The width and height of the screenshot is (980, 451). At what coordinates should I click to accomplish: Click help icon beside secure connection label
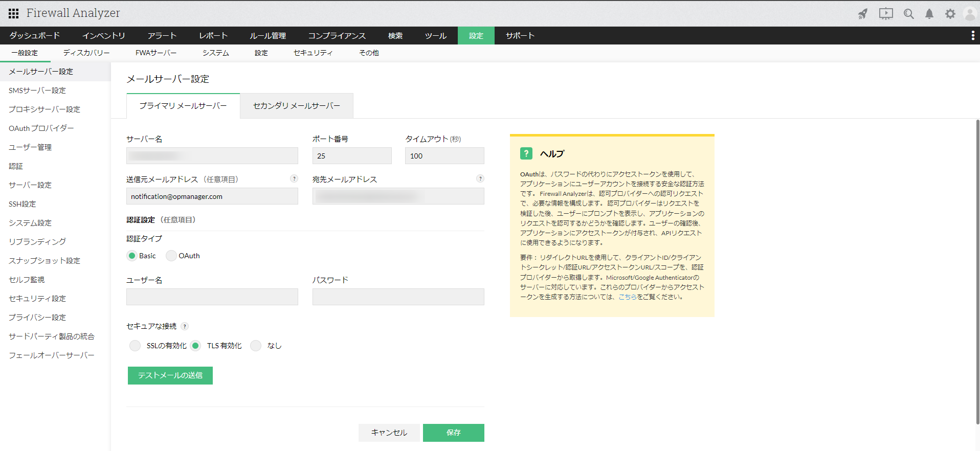tap(185, 326)
